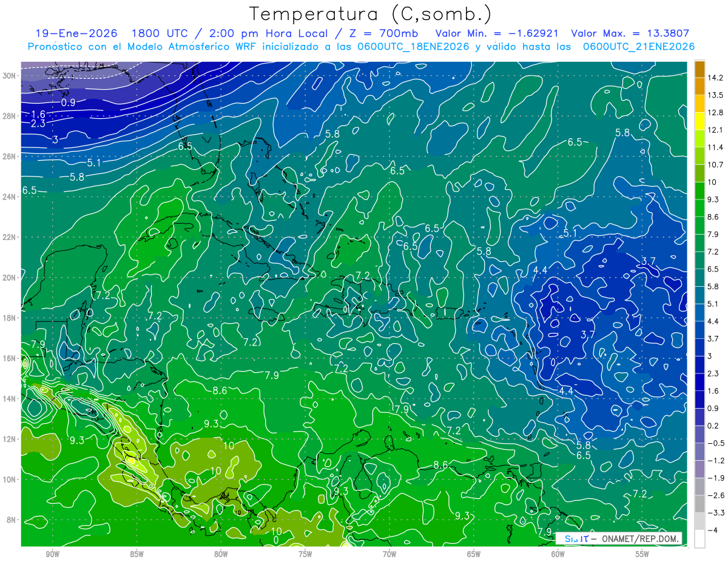
Task: Click the 12.8 label on the colorbar
Action: (714, 113)
